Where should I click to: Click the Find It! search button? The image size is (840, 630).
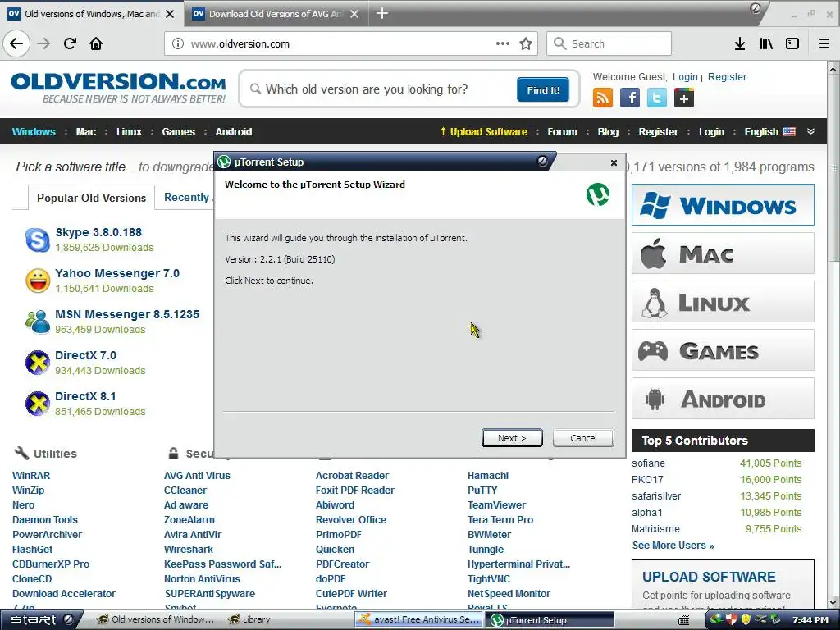coord(543,89)
